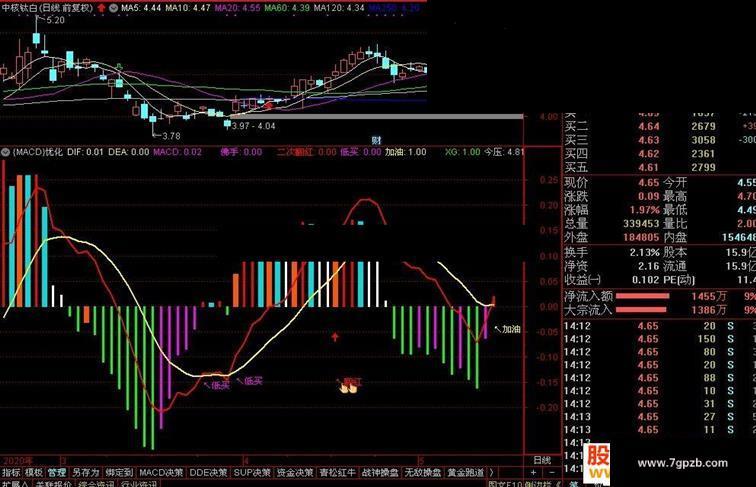Click the purple MACD: 0.02 value
This screenshot has width=756, height=487.
point(177,152)
